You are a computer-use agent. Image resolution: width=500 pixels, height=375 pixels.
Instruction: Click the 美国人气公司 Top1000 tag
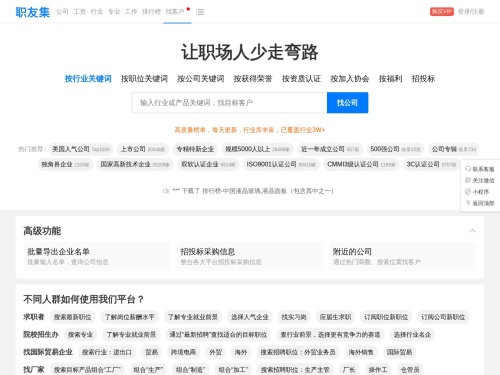81,149
